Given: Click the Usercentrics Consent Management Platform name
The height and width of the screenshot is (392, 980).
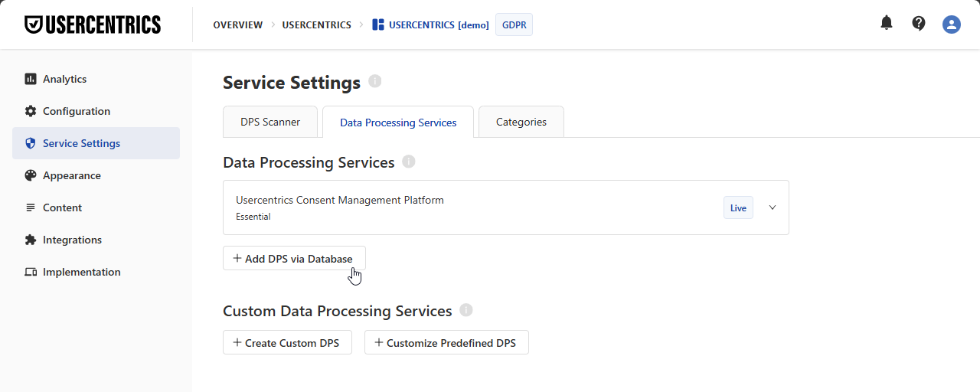Looking at the screenshot, I should coord(340,200).
